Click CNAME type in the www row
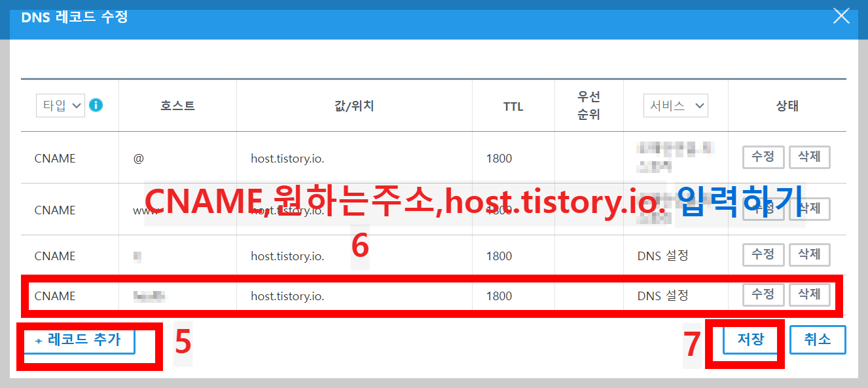Screen dimensions: 868x388 (55, 210)
